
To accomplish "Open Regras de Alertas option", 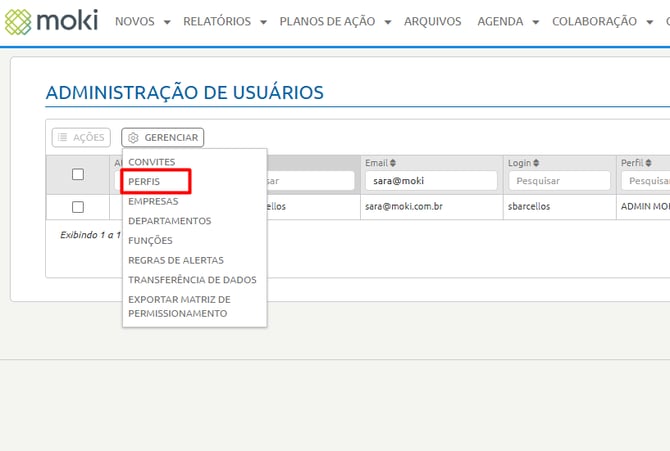I will [x=175, y=260].
